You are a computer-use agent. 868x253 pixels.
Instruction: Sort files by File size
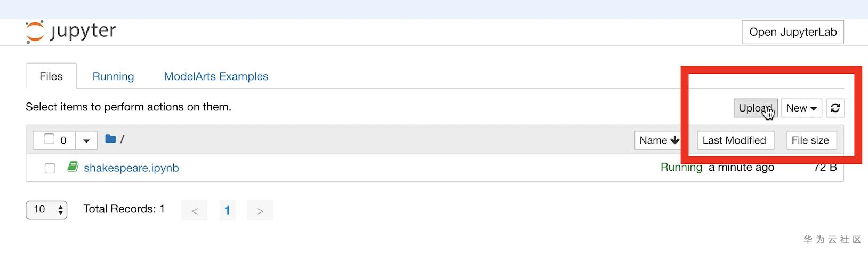pos(810,140)
